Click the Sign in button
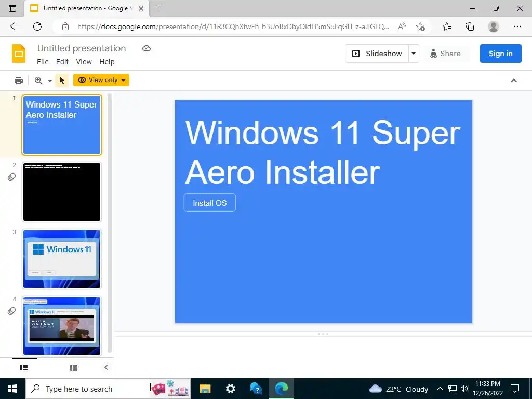 [500, 54]
